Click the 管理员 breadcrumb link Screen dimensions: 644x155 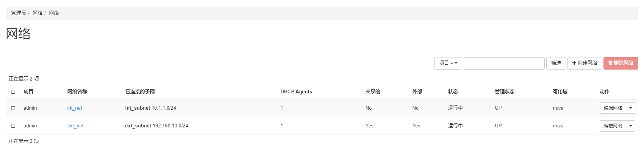(19, 13)
